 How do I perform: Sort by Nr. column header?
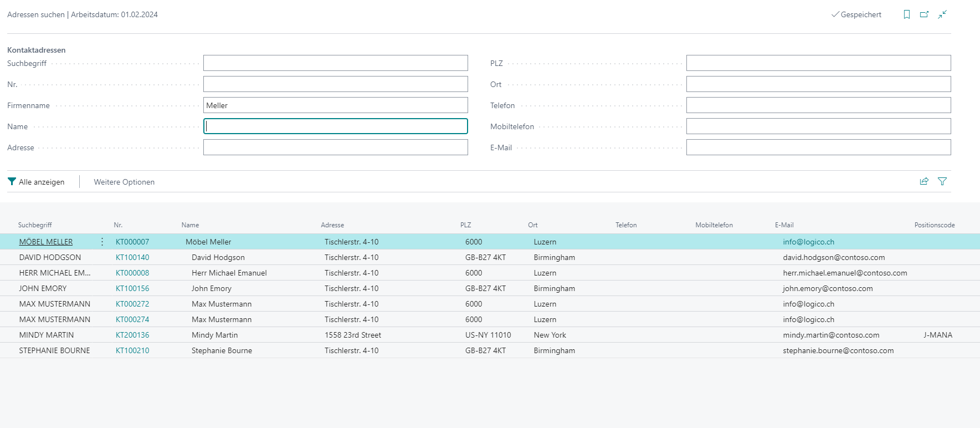(x=118, y=225)
